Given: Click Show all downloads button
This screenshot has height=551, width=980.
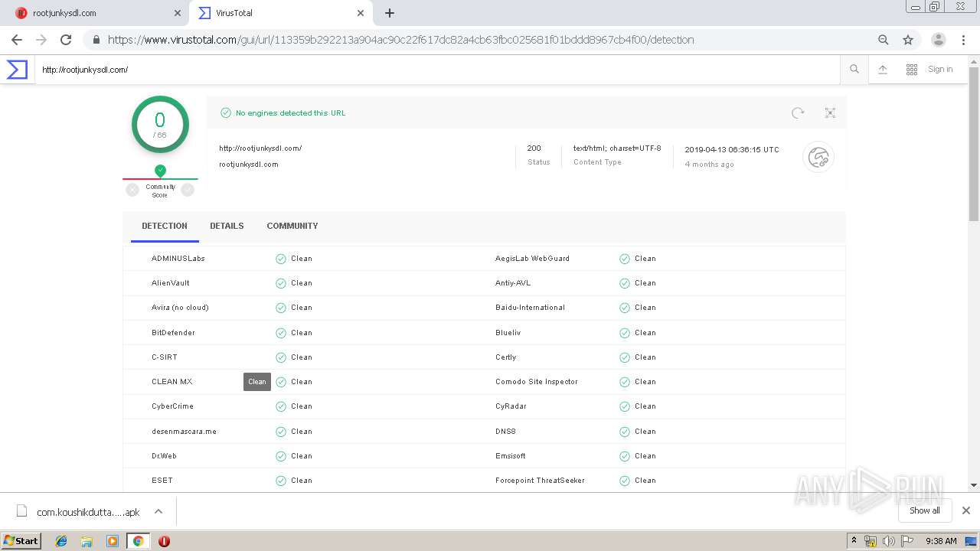Looking at the screenshot, I should 924,510.
